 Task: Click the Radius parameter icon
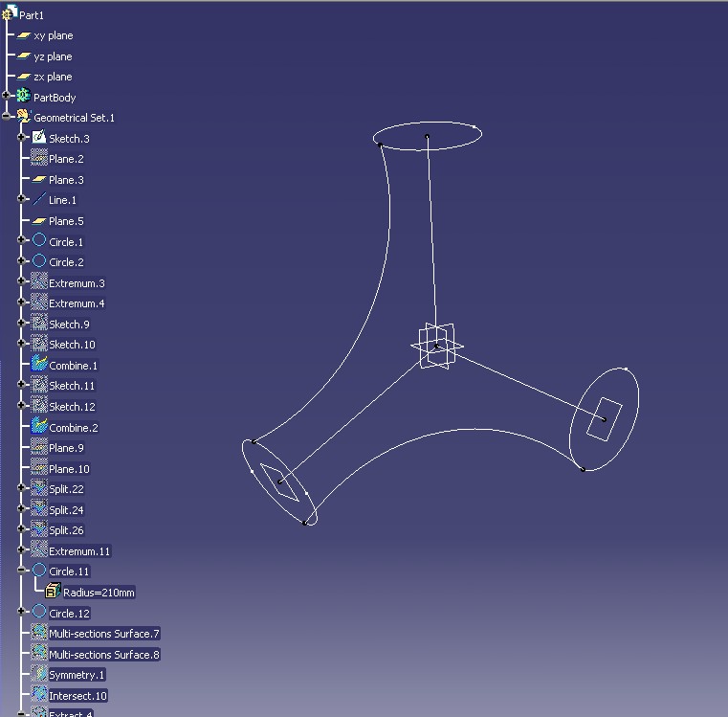tap(53, 591)
